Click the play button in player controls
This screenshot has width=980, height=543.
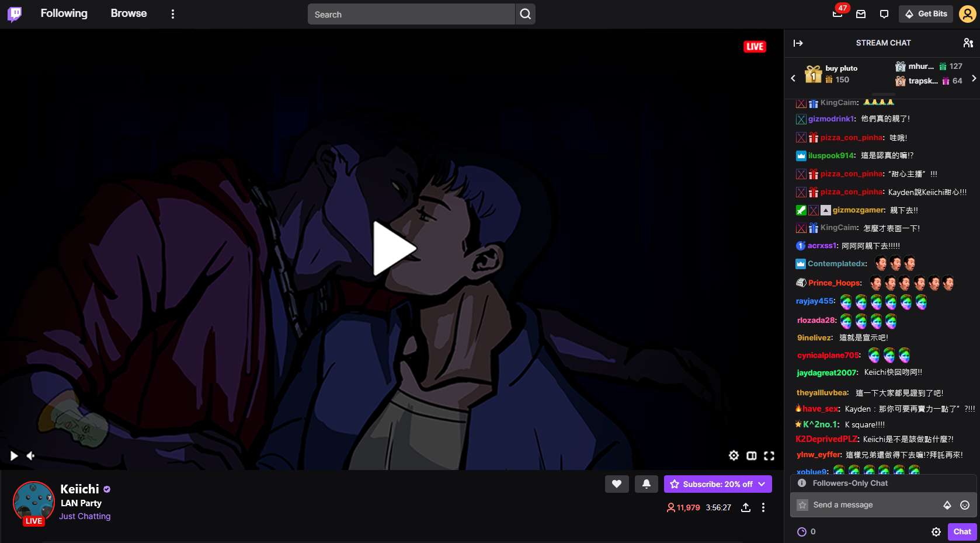14,456
